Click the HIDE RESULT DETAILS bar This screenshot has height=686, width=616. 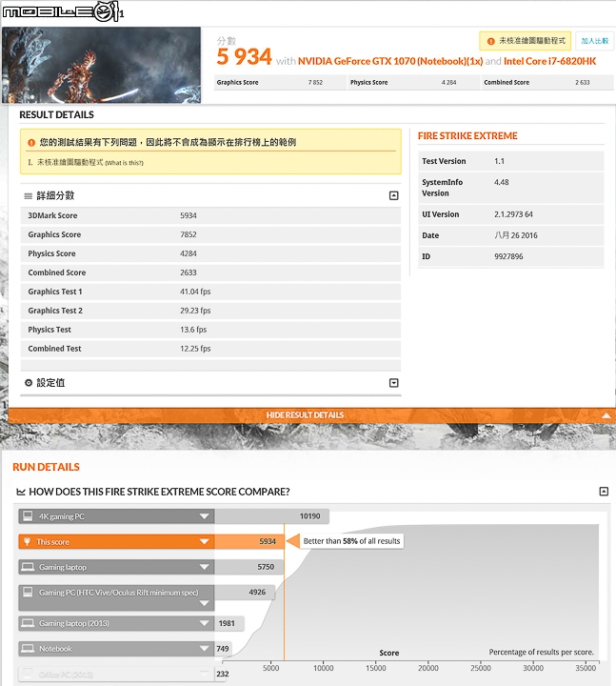click(x=311, y=415)
